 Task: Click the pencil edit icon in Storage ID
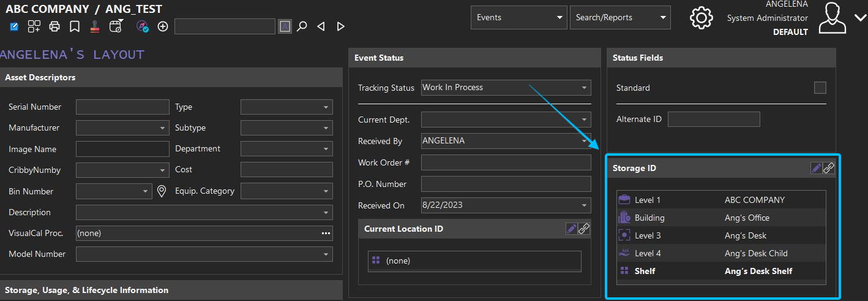(816, 168)
